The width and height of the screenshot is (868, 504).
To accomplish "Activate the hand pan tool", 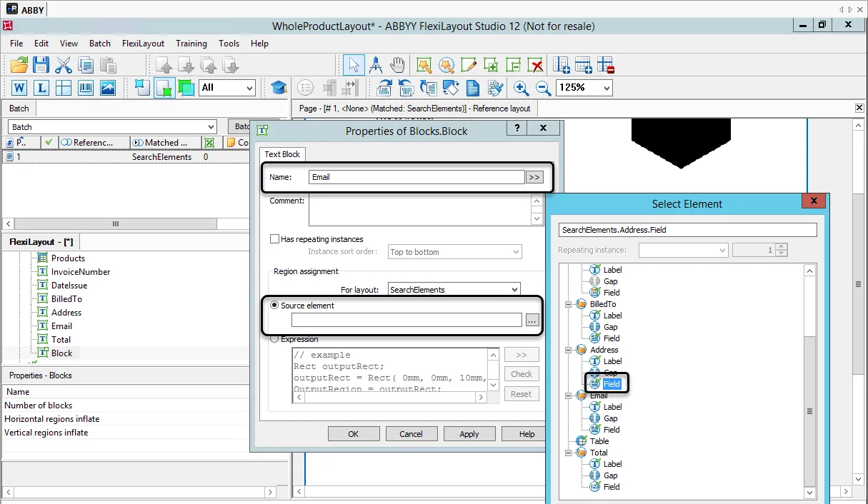I will tap(398, 66).
